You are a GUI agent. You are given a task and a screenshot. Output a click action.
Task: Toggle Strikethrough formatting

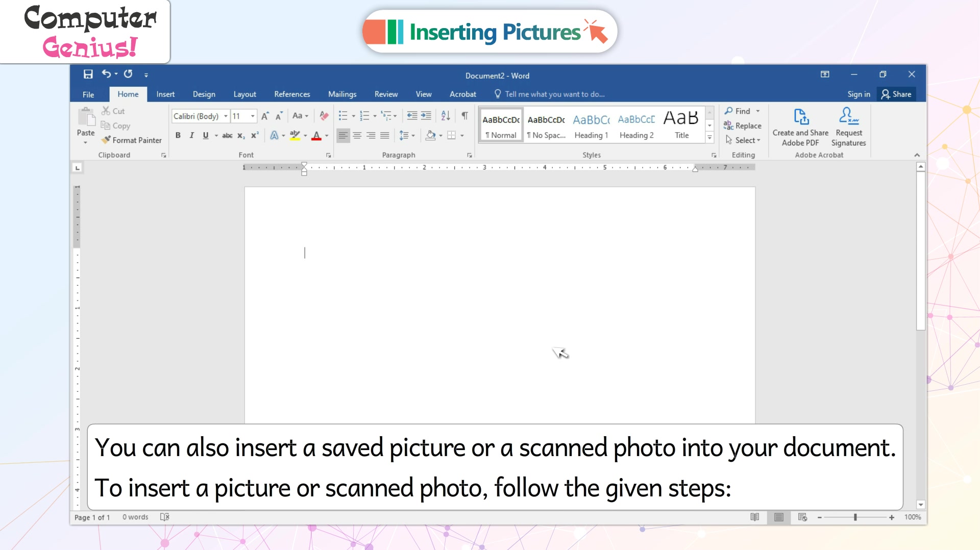click(227, 135)
